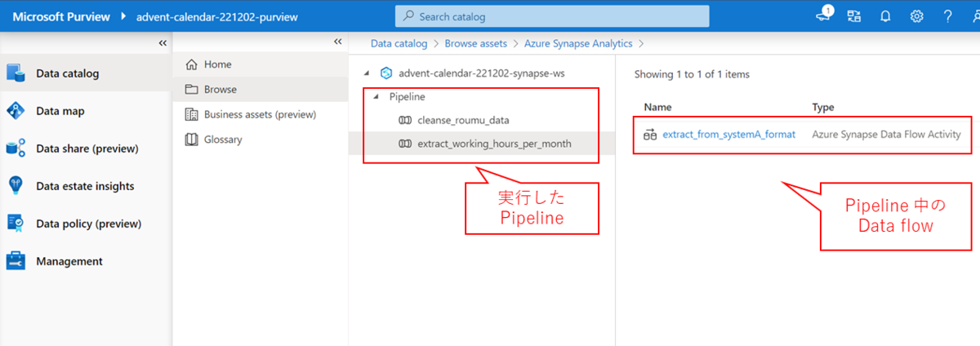Open the Management section
Screen dimensions: 980x346
(x=69, y=261)
